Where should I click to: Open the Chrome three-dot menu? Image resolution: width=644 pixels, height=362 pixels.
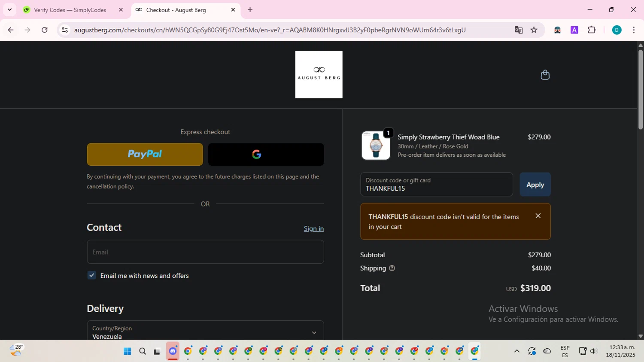click(634, 30)
